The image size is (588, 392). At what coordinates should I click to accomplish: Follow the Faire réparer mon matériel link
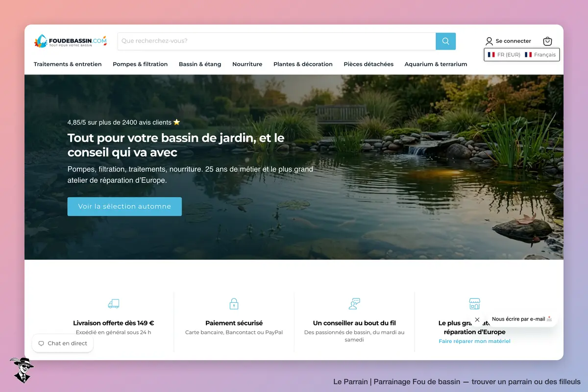pos(474,341)
